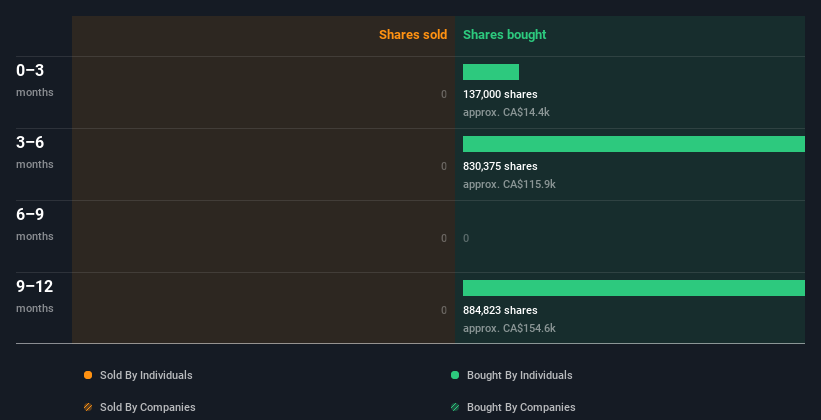Click the Sold By Individuals legend label
This screenshot has height=420, width=821.
[146, 375]
